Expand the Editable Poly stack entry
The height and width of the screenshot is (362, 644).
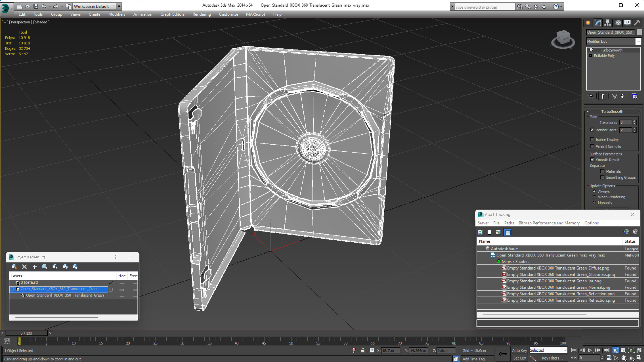[590, 55]
